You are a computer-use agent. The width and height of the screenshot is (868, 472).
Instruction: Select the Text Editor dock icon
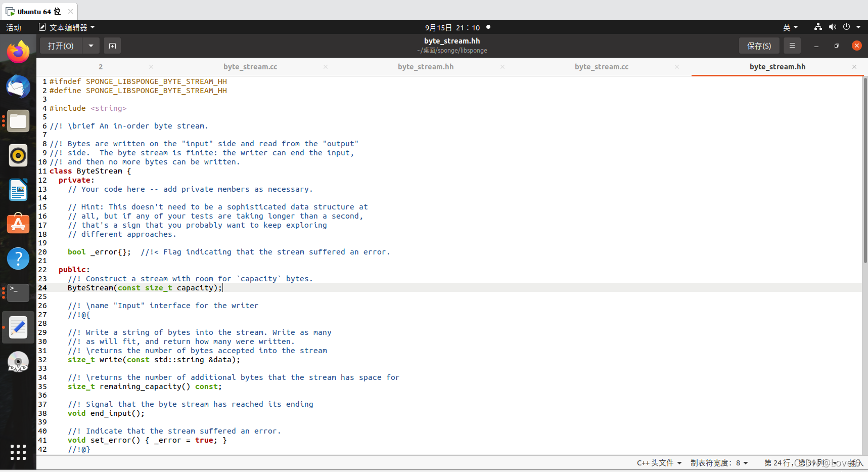(18, 327)
